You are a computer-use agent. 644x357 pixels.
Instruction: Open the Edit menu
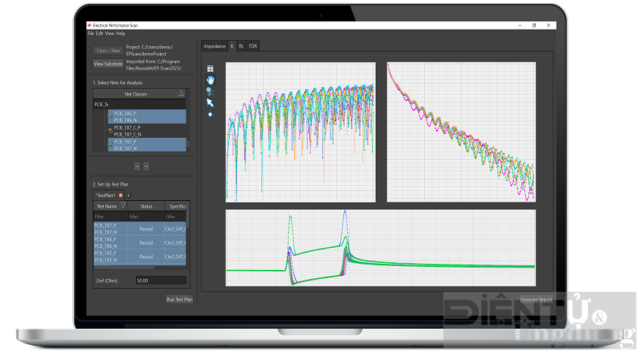point(99,33)
